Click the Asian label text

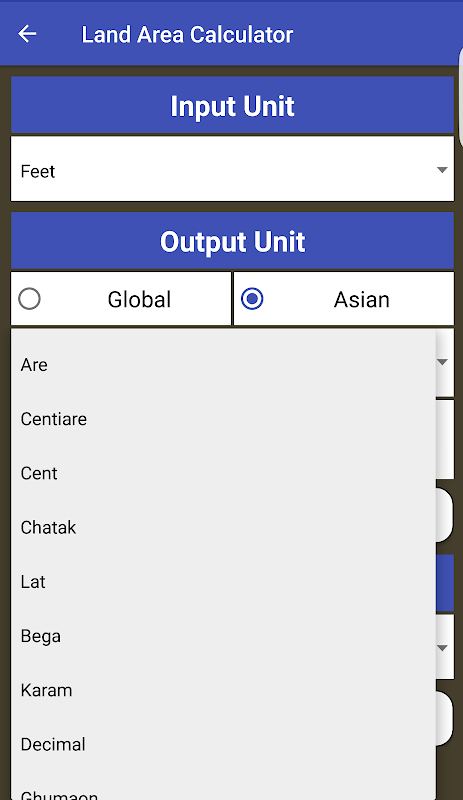(361, 299)
